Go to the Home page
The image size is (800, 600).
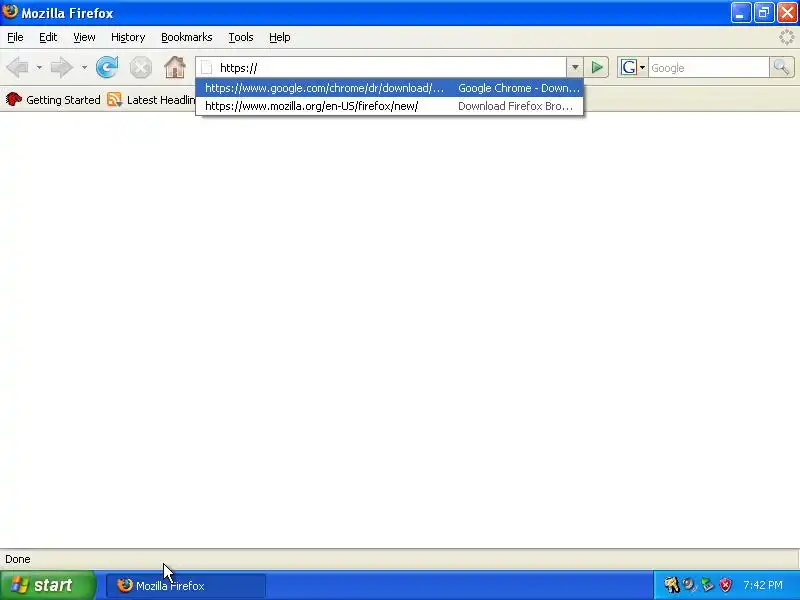click(x=174, y=67)
